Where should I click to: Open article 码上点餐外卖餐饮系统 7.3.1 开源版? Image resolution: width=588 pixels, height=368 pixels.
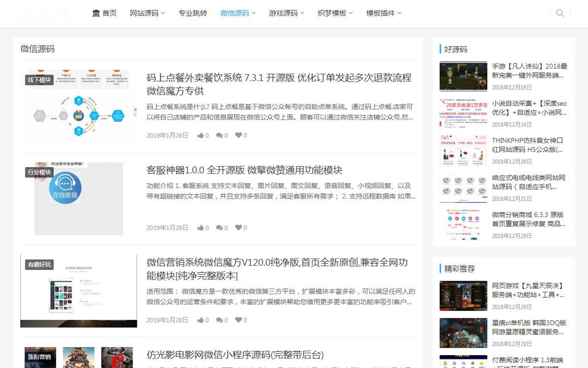point(279,84)
